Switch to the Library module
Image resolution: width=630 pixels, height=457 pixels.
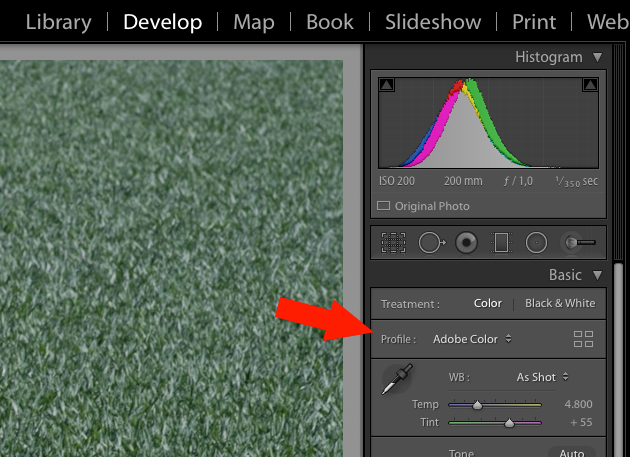point(59,22)
